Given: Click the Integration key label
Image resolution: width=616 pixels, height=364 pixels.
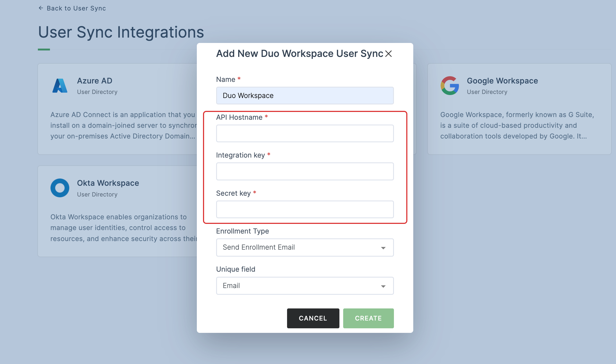Looking at the screenshot, I should coord(241,155).
